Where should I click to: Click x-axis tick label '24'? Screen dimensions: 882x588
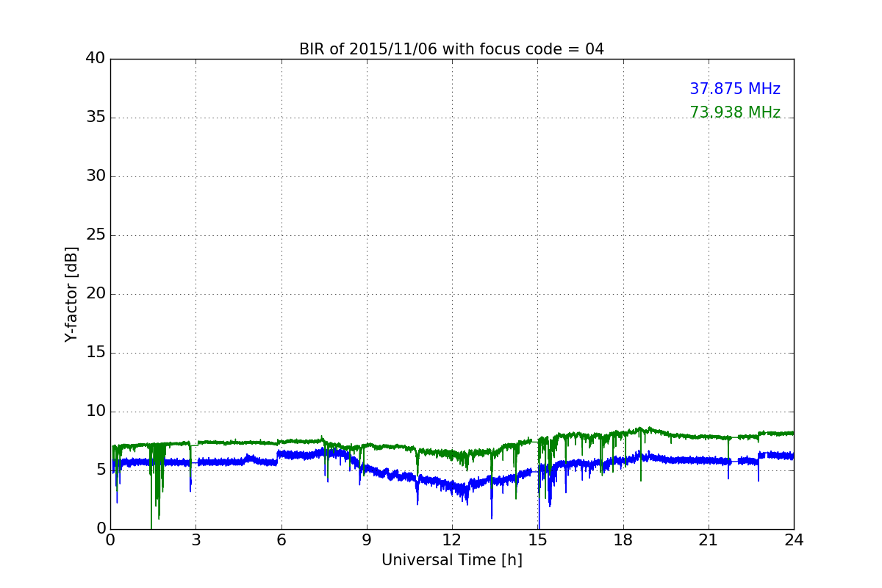(x=794, y=540)
